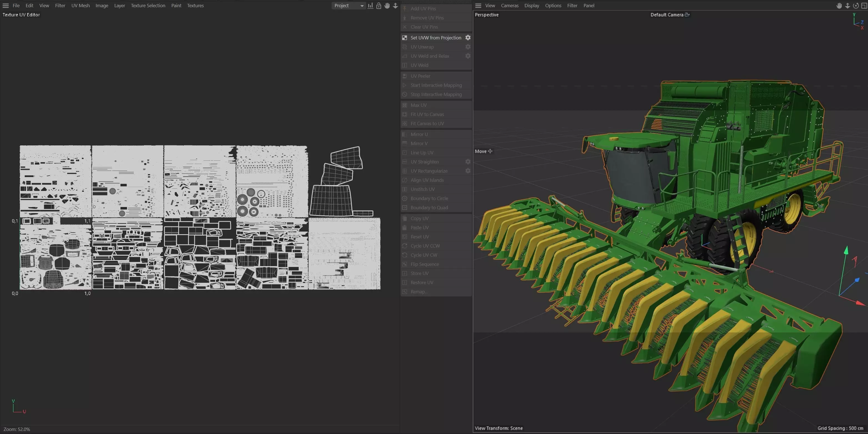Click the Start Interactive Mapping play icon

[x=405, y=85]
